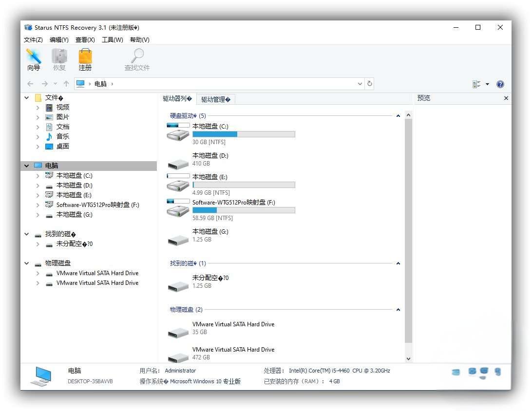This screenshot has height=411, width=532.
Task: Select 本地磁盘 (D:) in the tree
Action: (75, 186)
